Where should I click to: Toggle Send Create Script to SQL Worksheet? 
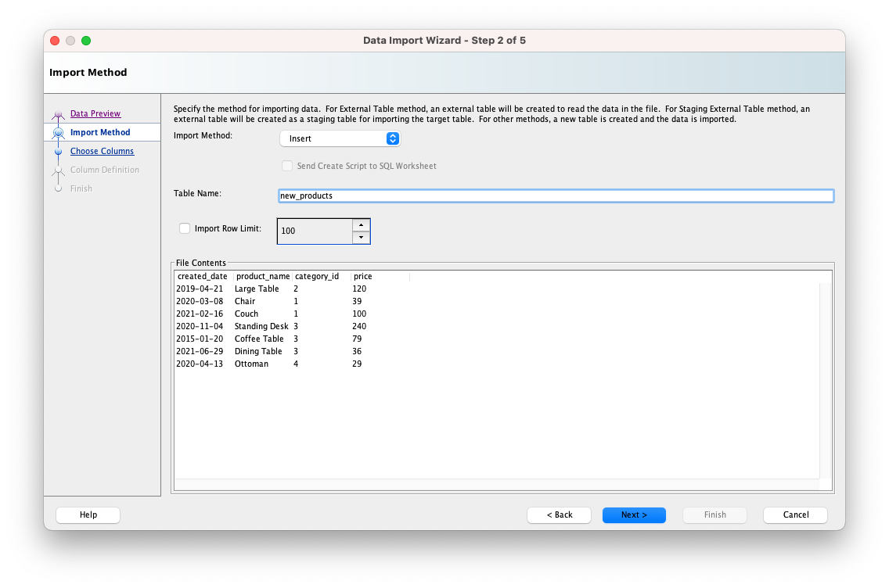pyautogui.click(x=287, y=166)
